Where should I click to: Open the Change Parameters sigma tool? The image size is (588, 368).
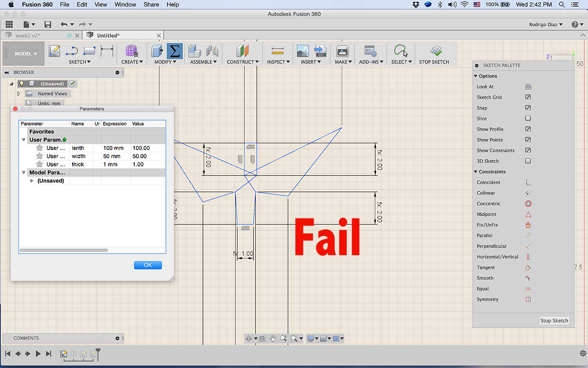pos(174,51)
